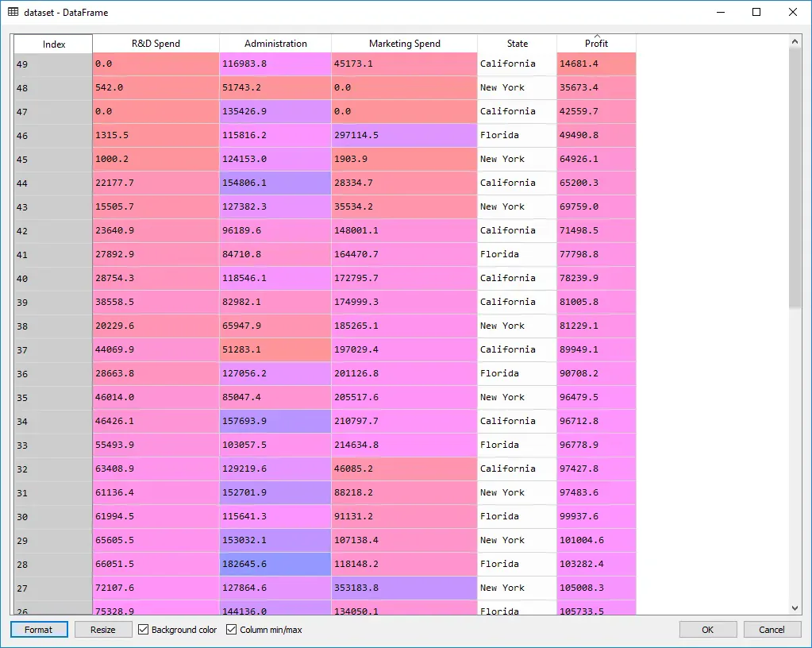This screenshot has height=648, width=812.
Task: Sort by the Profit column header
Action: pos(596,44)
